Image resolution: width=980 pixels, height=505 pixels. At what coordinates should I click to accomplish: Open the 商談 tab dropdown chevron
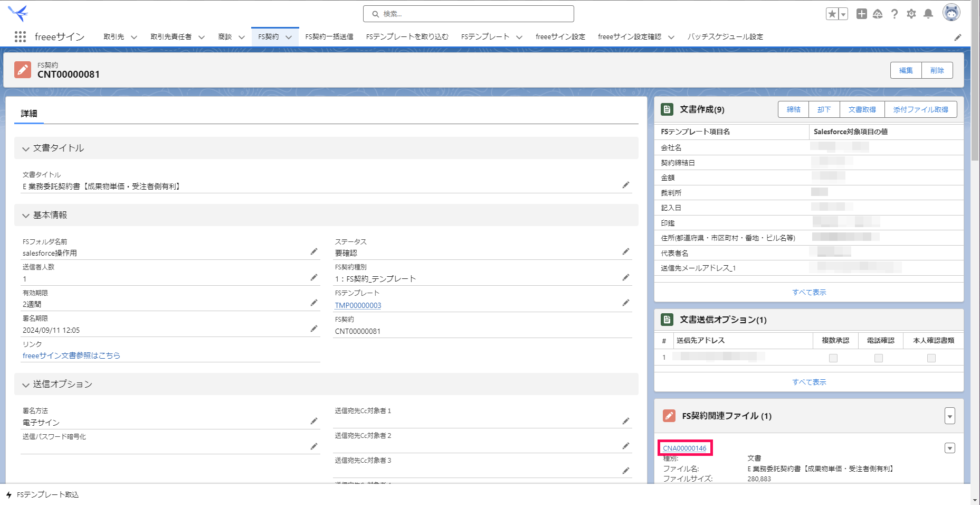click(242, 38)
